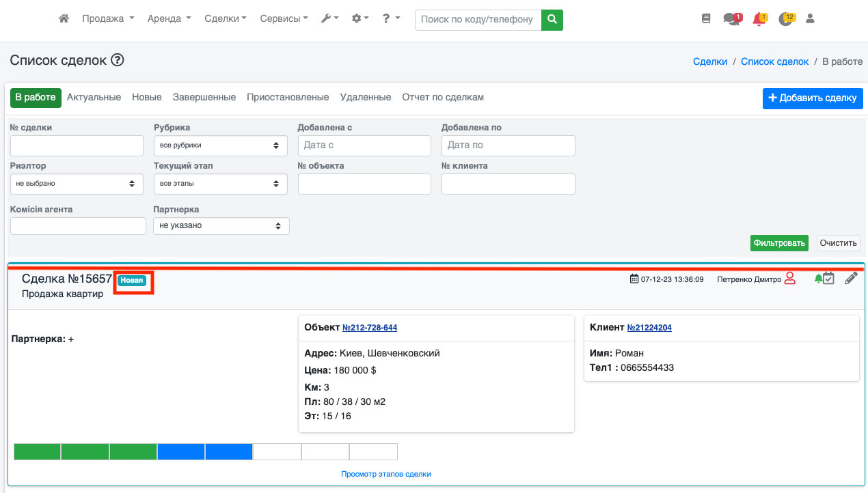Click the help icon beside Список сделок
Viewport: 868px width, 493px height.
(118, 61)
